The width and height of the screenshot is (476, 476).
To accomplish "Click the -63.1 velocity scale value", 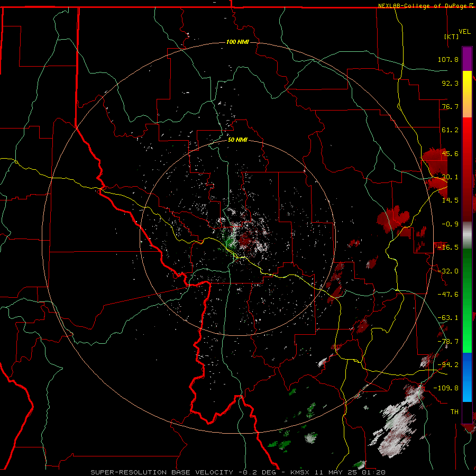I will pos(448,318).
